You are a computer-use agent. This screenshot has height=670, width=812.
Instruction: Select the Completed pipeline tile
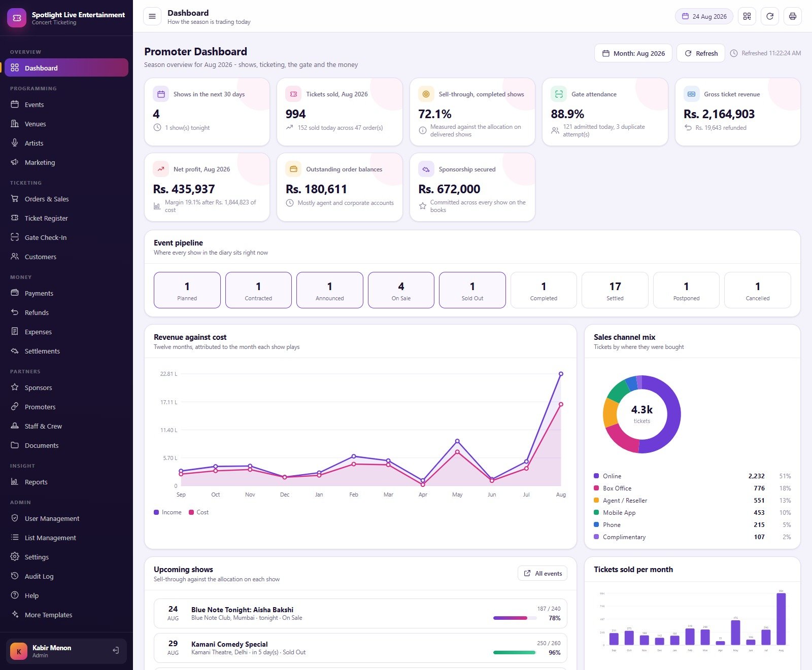click(544, 290)
